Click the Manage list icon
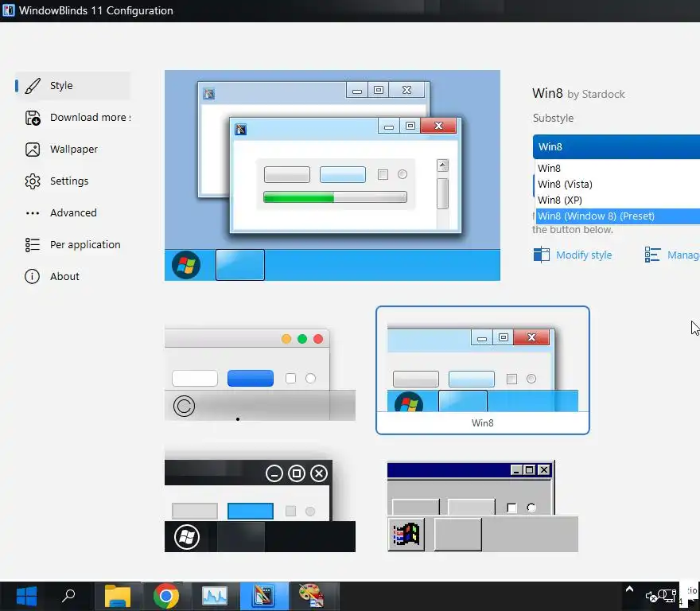Image resolution: width=700 pixels, height=611 pixels. point(652,255)
